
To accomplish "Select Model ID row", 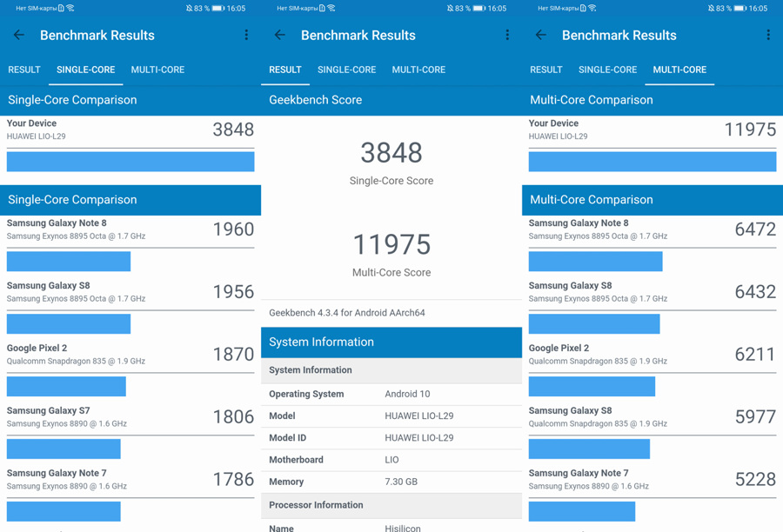I will pos(391,437).
